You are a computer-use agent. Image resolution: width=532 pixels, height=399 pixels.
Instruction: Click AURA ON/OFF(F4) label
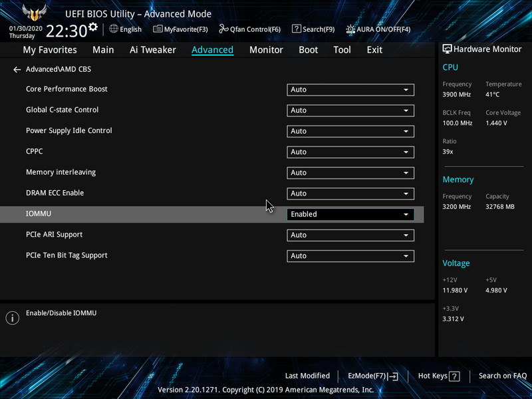[384, 29]
